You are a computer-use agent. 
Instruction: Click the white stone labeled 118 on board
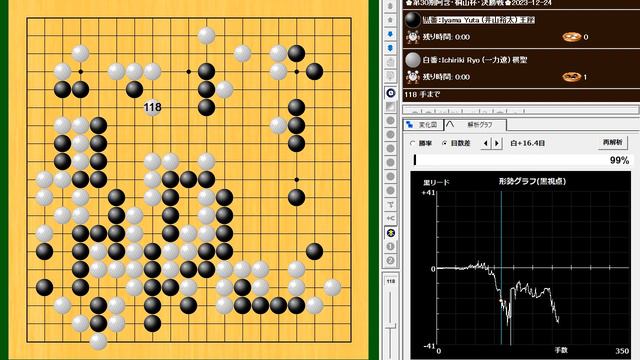pos(152,107)
